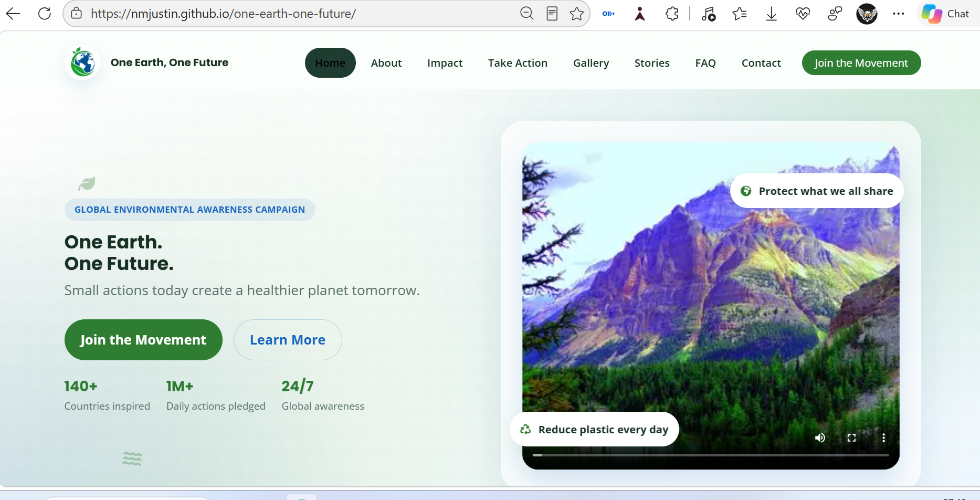Go back with browser back arrow
Image resolution: width=980 pixels, height=500 pixels.
pyautogui.click(x=13, y=14)
